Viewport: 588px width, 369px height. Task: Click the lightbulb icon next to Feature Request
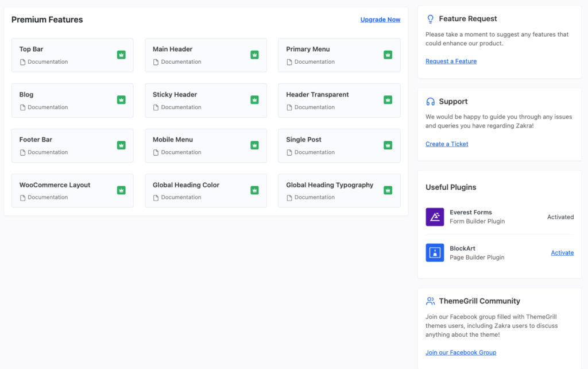(431, 19)
